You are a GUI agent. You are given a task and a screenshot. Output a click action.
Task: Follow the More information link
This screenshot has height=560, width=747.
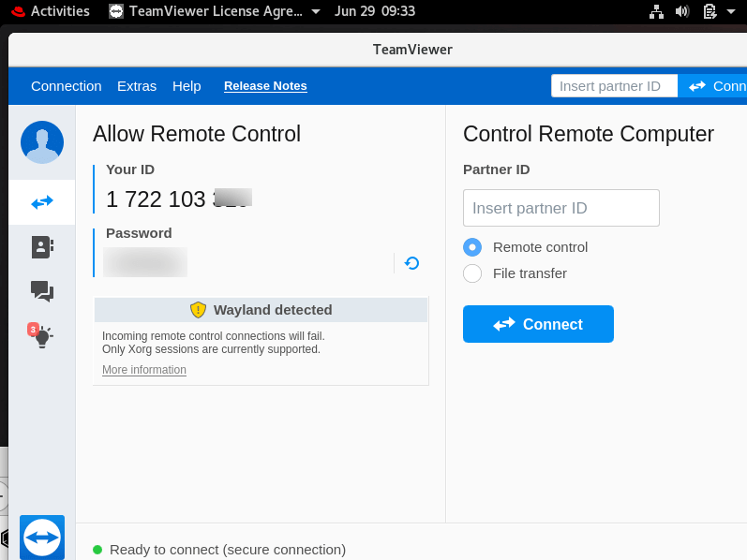144,370
